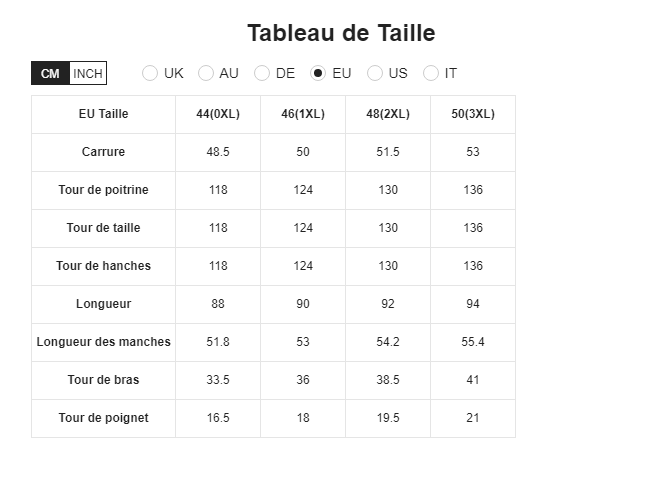
Task: Click the 44(0XL) column header
Action: click(x=218, y=114)
